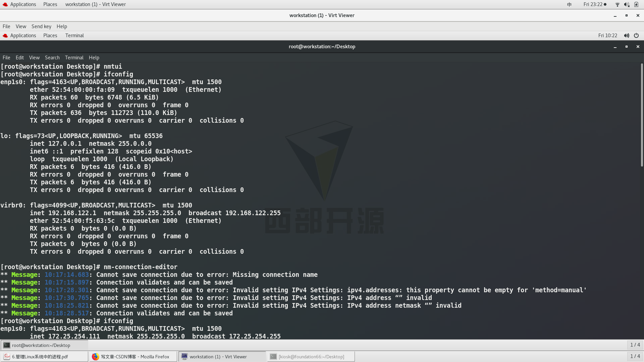
Task: Click the guest VM power icon
Action: click(636, 36)
